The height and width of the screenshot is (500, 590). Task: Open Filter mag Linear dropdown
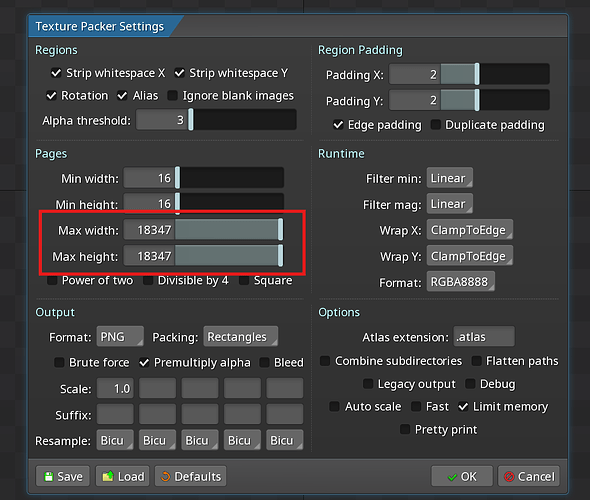pyautogui.click(x=450, y=204)
